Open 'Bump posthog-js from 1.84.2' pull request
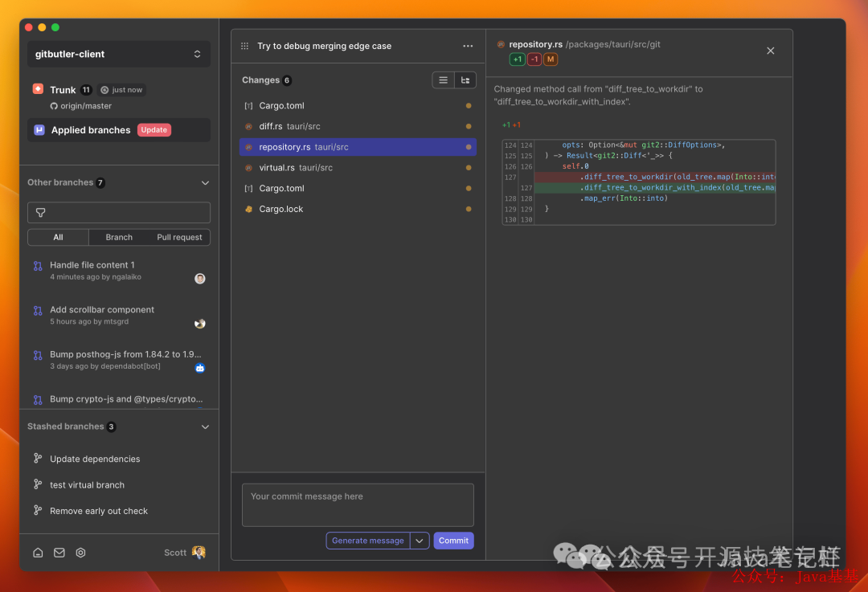The width and height of the screenshot is (868, 592). coord(118,360)
